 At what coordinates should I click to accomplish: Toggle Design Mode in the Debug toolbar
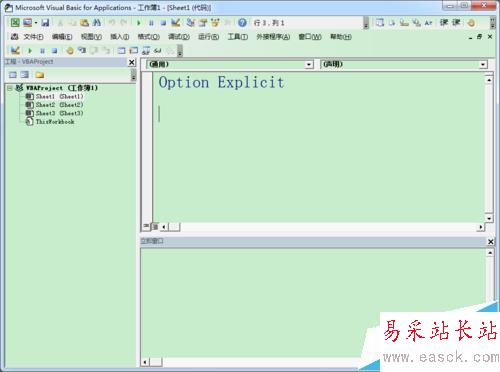tap(15, 51)
